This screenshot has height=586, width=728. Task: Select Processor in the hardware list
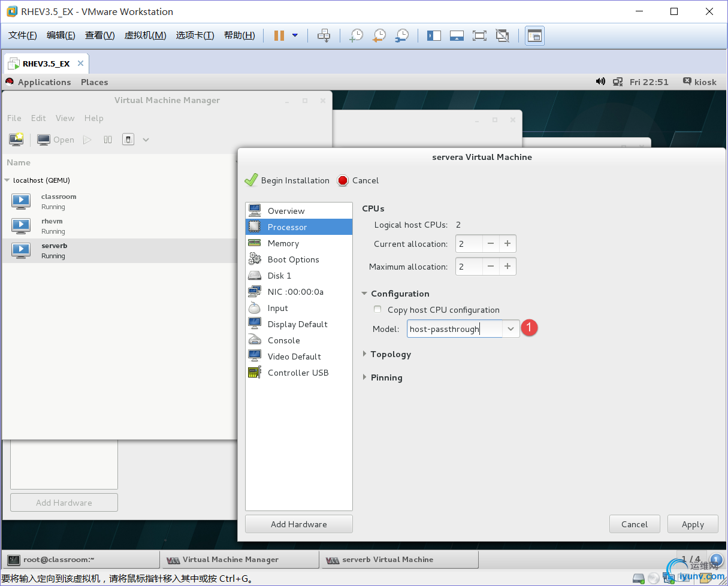299,227
